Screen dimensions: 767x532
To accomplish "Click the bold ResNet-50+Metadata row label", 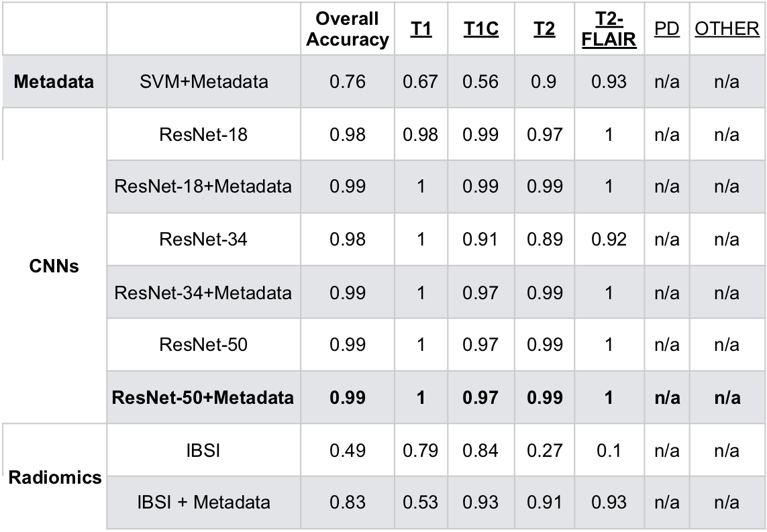I will pyautogui.click(x=203, y=398).
